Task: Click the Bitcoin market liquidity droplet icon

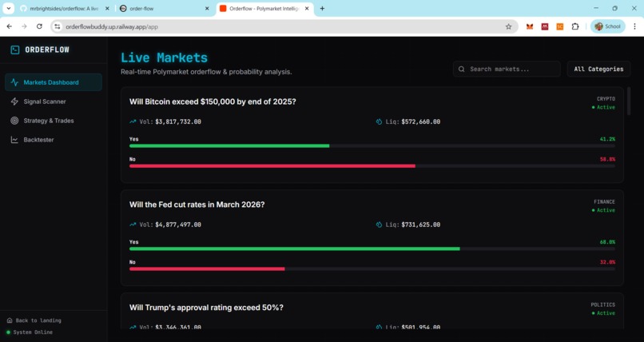Action: click(379, 122)
